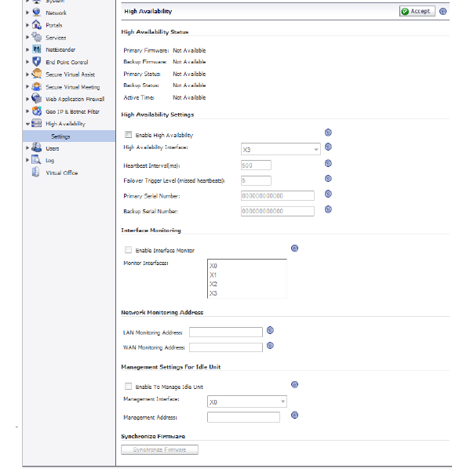This screenshot has height=476, width=452.
Task: Expand the Network tree arrow
Action: [x=27, y=13]
